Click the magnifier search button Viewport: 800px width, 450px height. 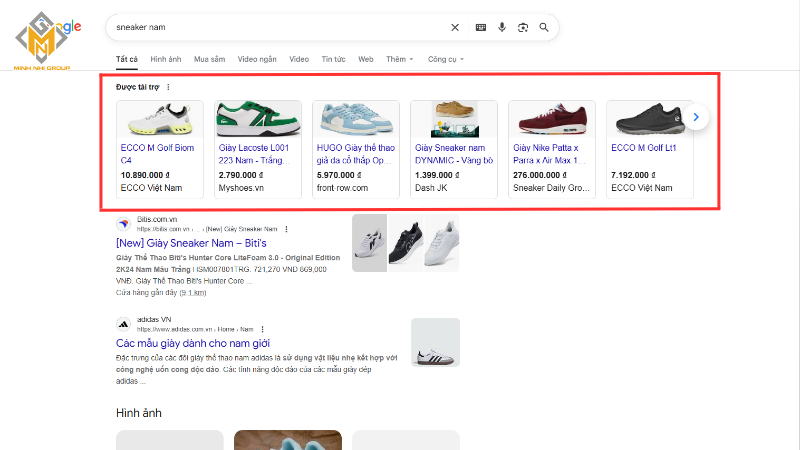(544, 28)
